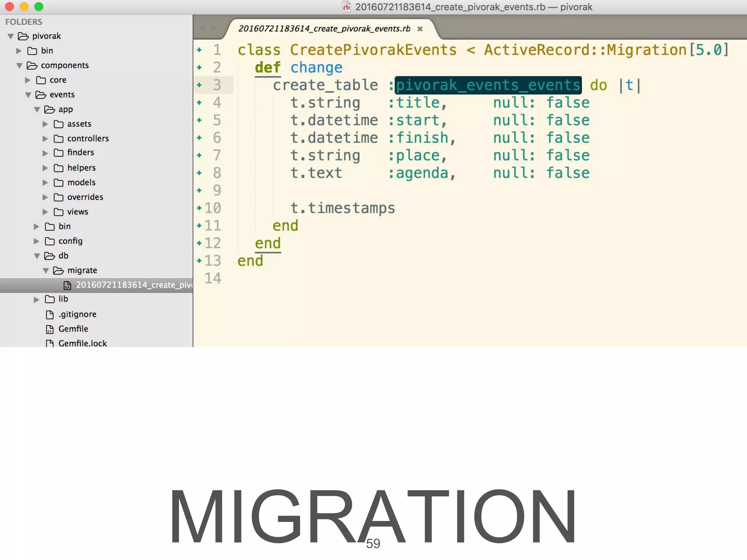Click the rb file icon in title bar
The image size is (747, 560).
(x=346, y=7)
